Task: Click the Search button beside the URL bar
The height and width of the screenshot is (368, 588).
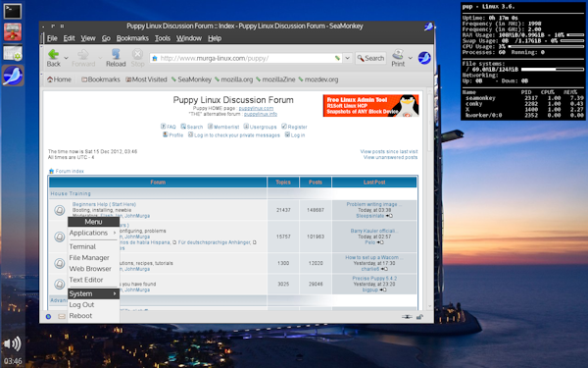Action: pyautogui.click(x=370, y=58)
